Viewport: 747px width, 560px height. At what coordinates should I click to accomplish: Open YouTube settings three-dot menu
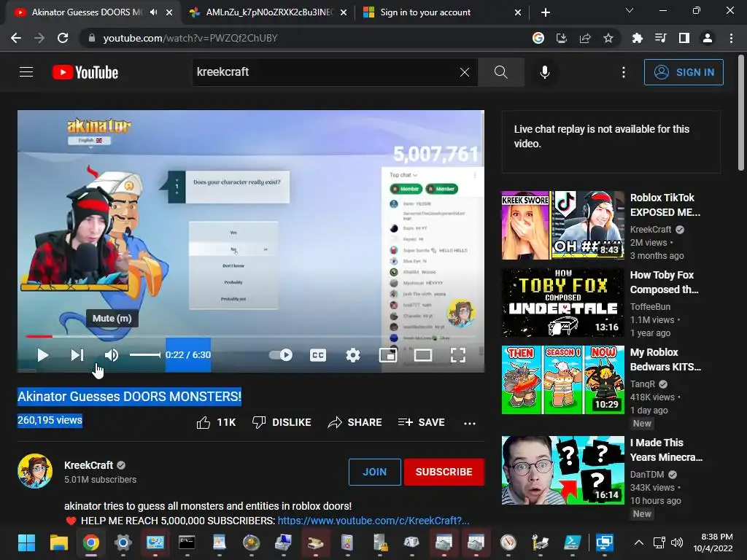[x=624, y=72]
